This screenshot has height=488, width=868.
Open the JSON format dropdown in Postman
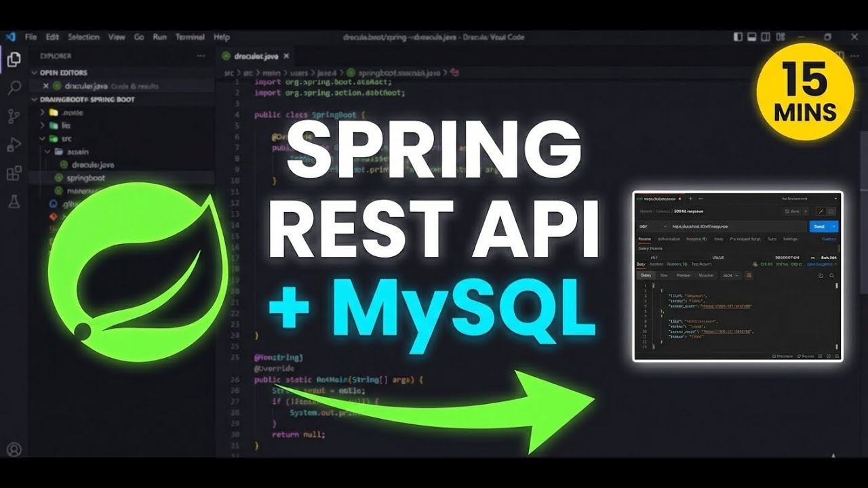(730, 275)
